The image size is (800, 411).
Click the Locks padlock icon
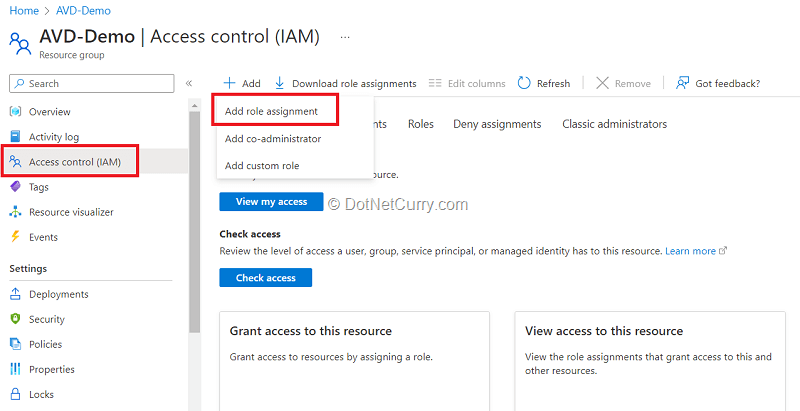pyautogui.click(x=16, y=394)
